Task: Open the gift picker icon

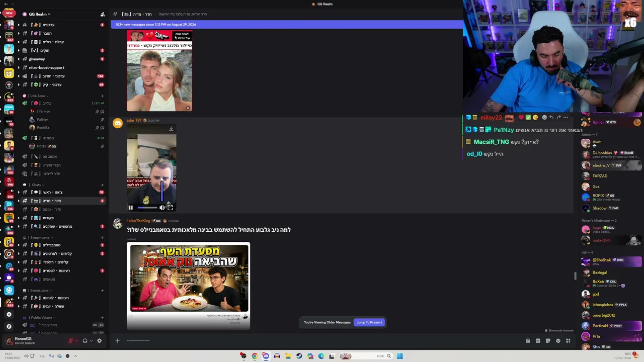Action: click(528, 341)
